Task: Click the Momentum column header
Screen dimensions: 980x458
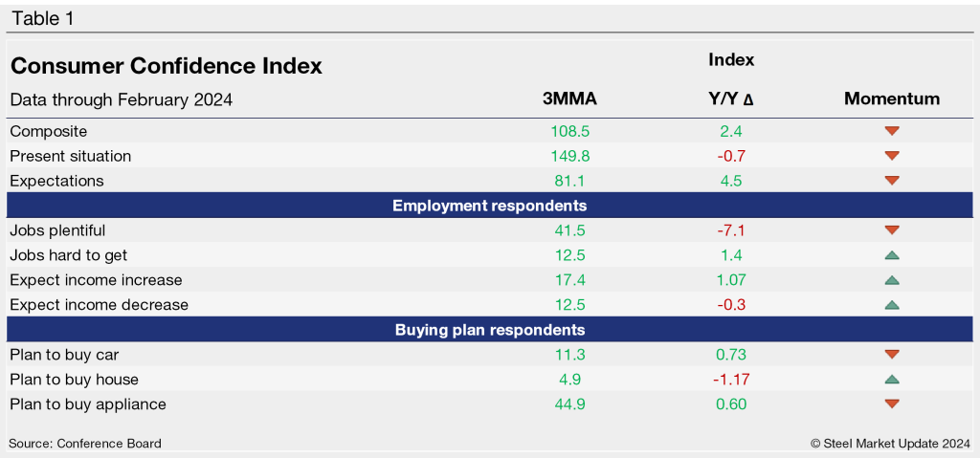Action: 892,98
